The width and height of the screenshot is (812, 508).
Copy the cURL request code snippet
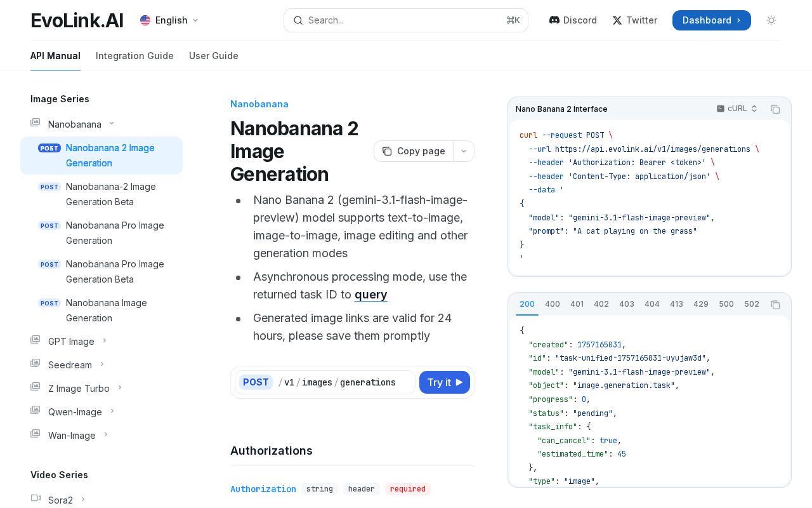pos(775,109)
